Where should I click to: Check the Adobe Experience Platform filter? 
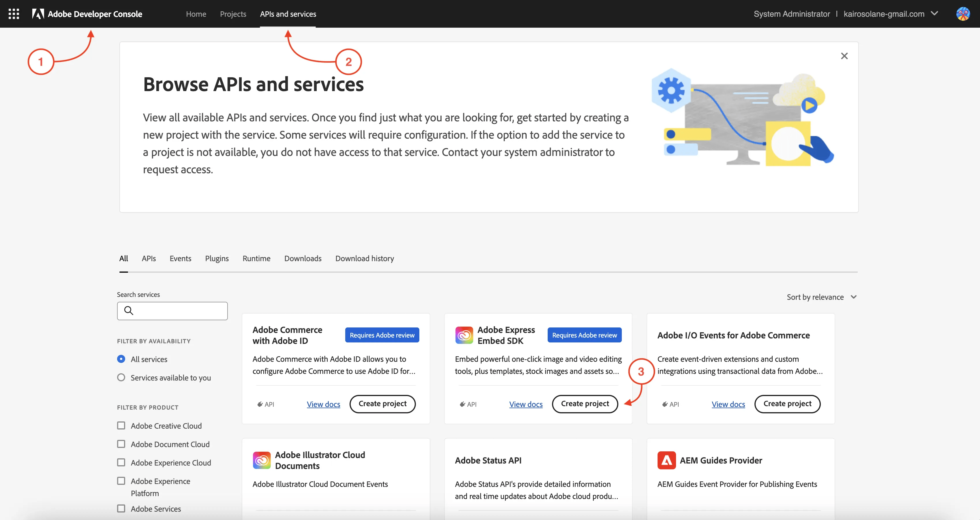pos(121,481)
